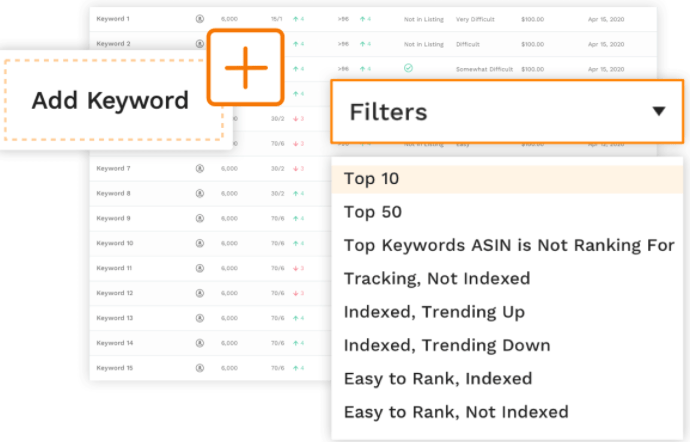
Task: Click the Filters dropdown arrow
Action: [x=659, y=111]
